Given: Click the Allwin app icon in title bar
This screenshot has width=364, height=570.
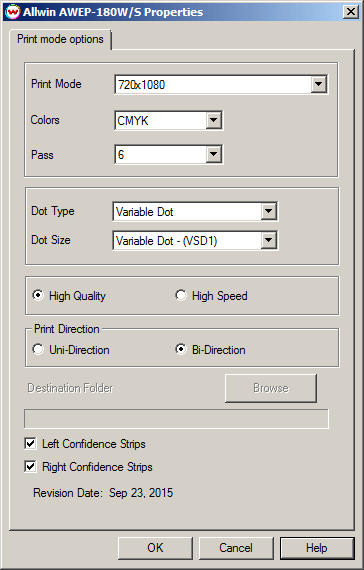Looking at the screenshot, I should pyautogui.click(x=12, y=12).
